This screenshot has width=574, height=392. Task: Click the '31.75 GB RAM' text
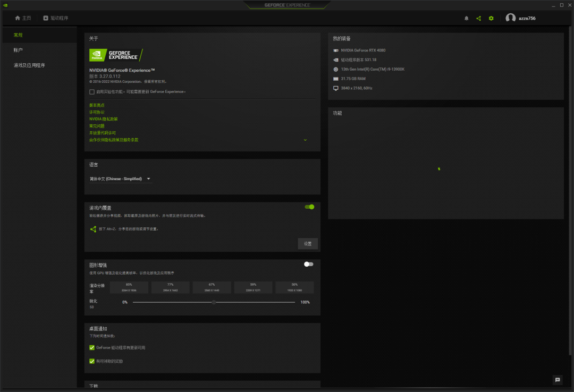[x=353, y=79]
